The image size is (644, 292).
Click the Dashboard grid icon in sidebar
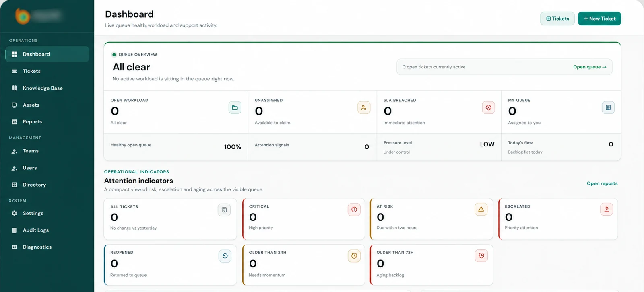14,54
